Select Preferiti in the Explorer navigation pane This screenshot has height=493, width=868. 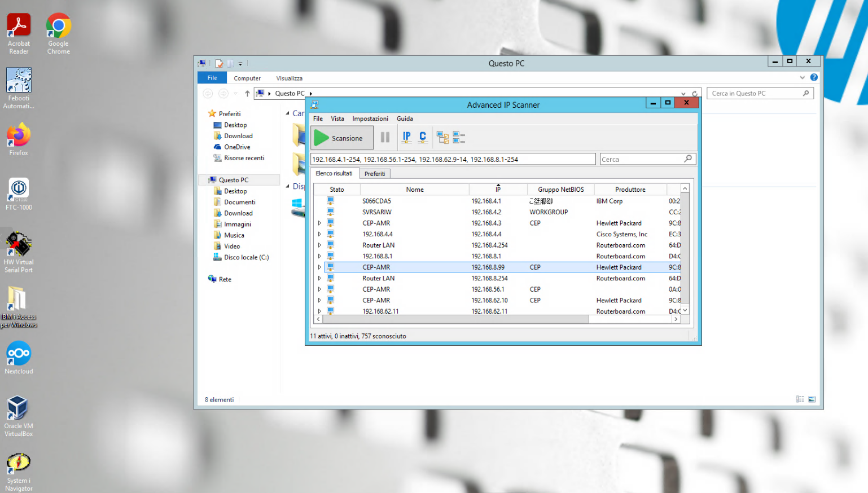tap(230, 114)
